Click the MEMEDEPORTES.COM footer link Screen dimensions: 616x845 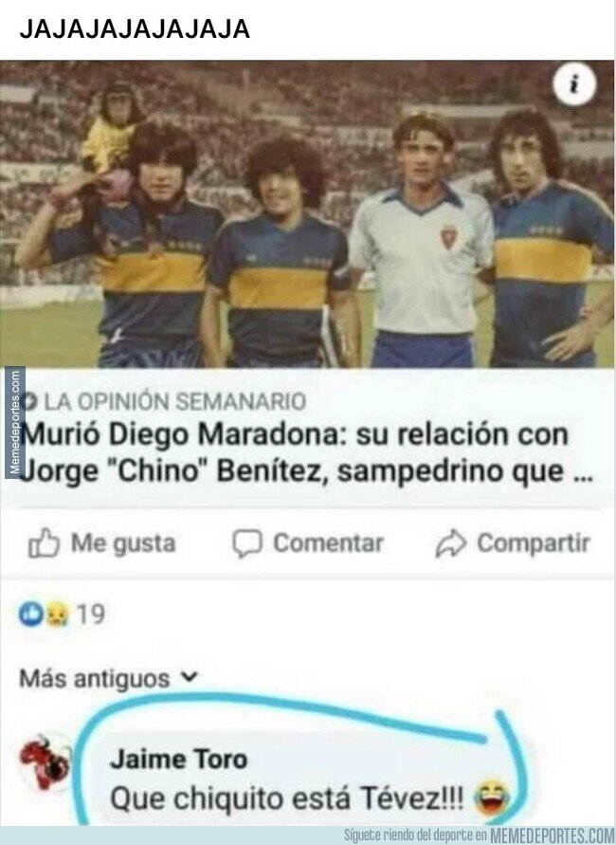(x=552, y=836)
